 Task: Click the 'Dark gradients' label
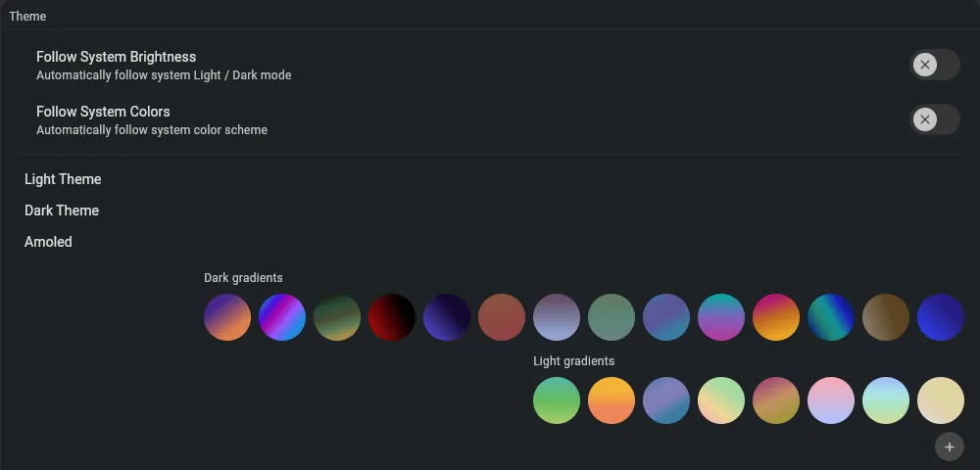[243, 278]
